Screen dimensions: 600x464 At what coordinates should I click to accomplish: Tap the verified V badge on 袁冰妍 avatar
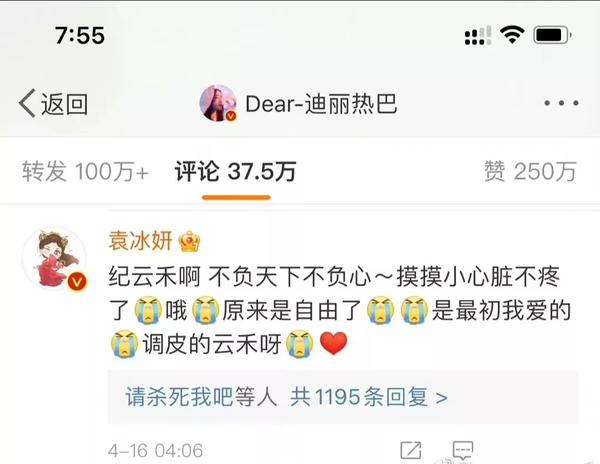77,282
